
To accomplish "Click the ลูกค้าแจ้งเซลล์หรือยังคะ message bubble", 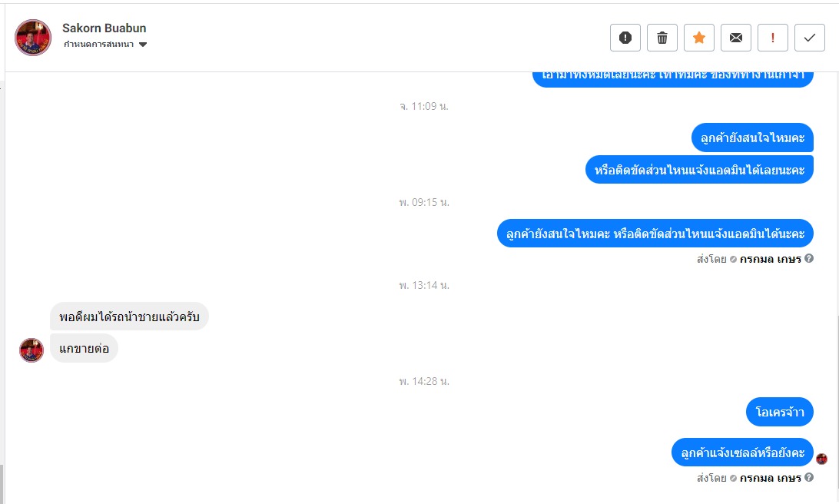I will [x=742, y=452].
